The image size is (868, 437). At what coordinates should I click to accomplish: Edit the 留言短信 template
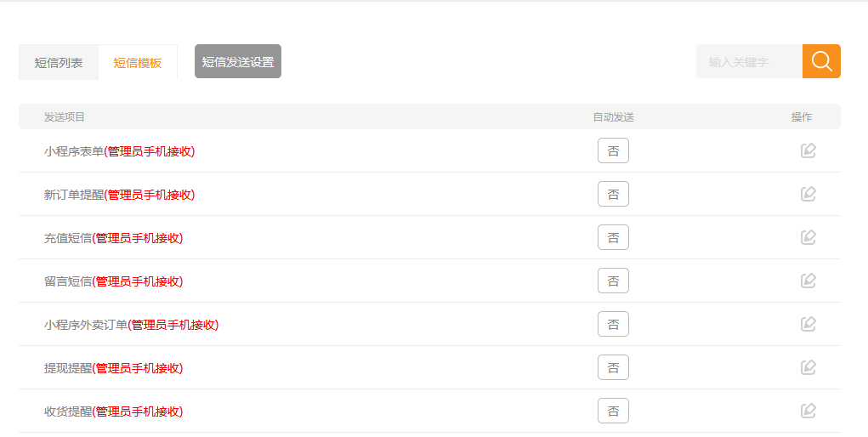(808, 281)
